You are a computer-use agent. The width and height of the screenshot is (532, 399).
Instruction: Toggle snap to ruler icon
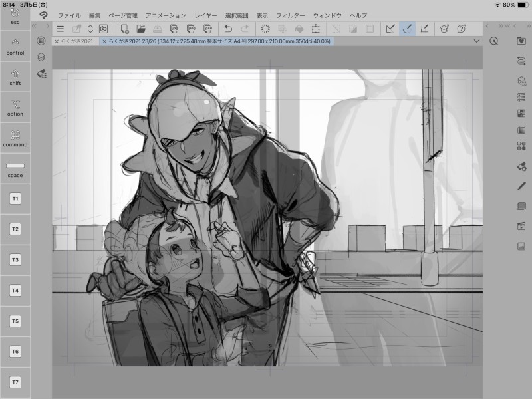click(x=390, y=29)
